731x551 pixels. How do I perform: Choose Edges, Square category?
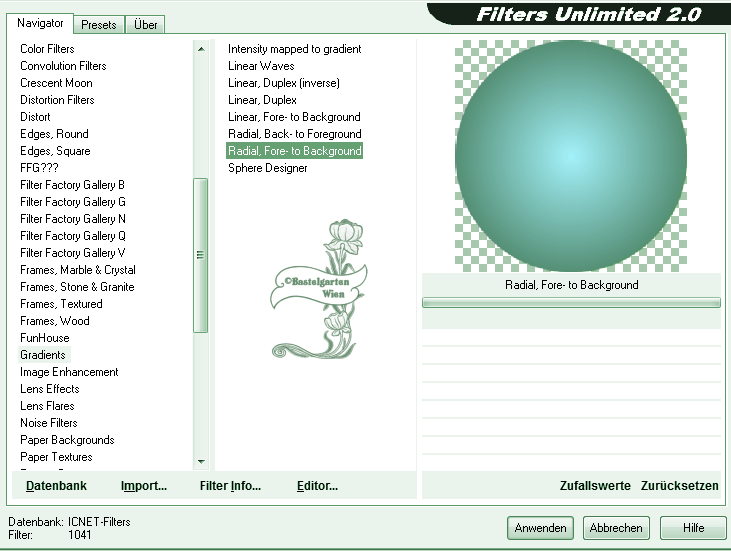55,151
